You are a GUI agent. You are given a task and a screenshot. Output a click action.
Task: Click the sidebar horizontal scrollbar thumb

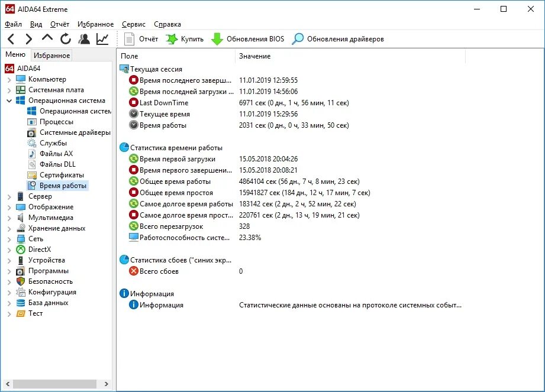click(54, 384)
